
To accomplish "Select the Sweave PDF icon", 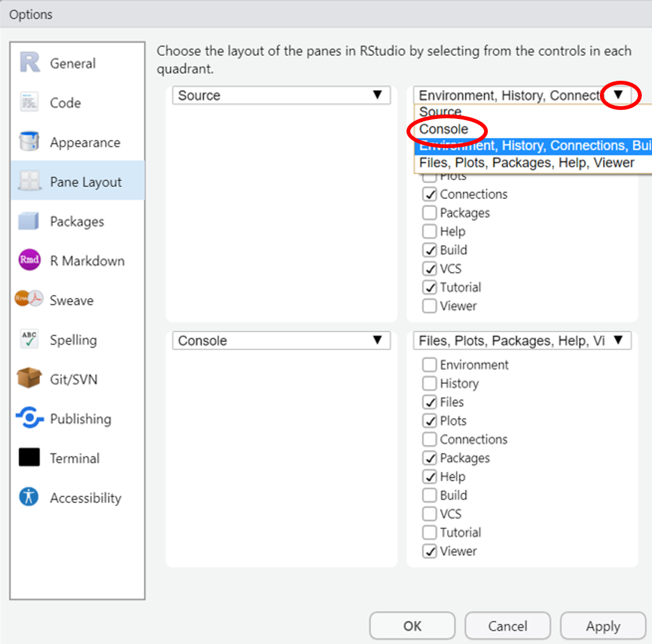I will (x=30, y=300).
